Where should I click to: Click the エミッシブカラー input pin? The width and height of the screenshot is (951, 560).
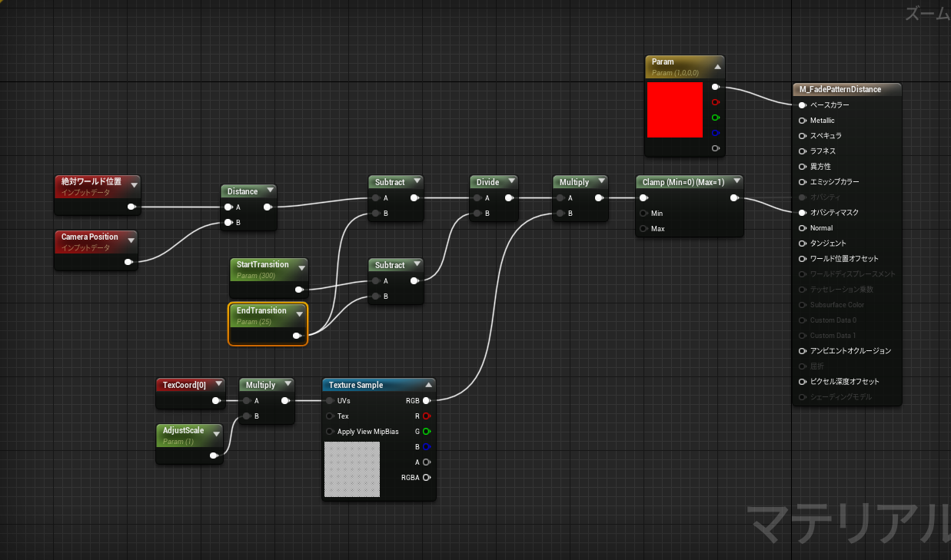pos(803,182)
